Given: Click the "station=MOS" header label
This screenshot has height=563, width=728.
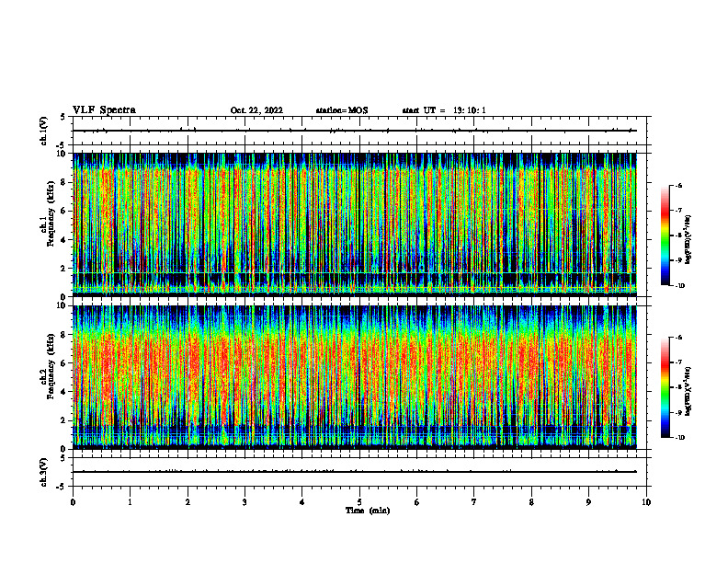Looking at the screenshot, I should [x=342, y=110].
